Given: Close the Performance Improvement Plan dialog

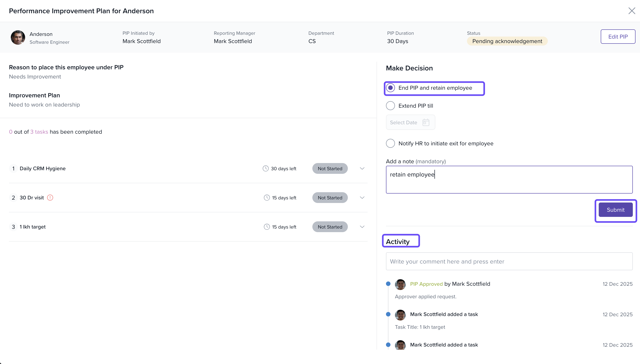Looking at the screenshot, I should pyautogui.click(x=632, y=11).
